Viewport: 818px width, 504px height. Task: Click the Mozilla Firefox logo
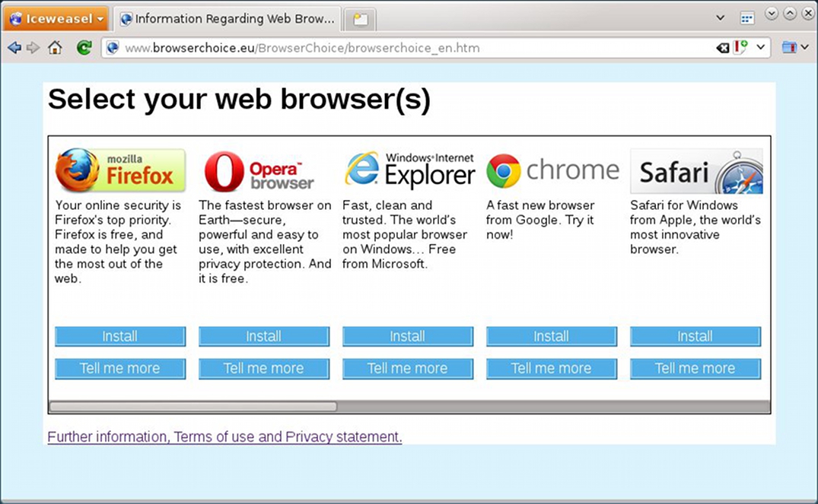coord(120,170)
